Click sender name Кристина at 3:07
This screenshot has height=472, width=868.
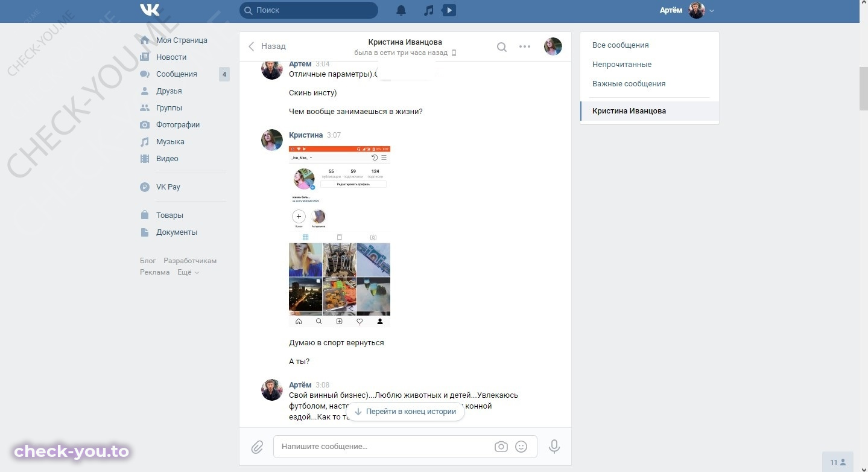click(306, 135)
